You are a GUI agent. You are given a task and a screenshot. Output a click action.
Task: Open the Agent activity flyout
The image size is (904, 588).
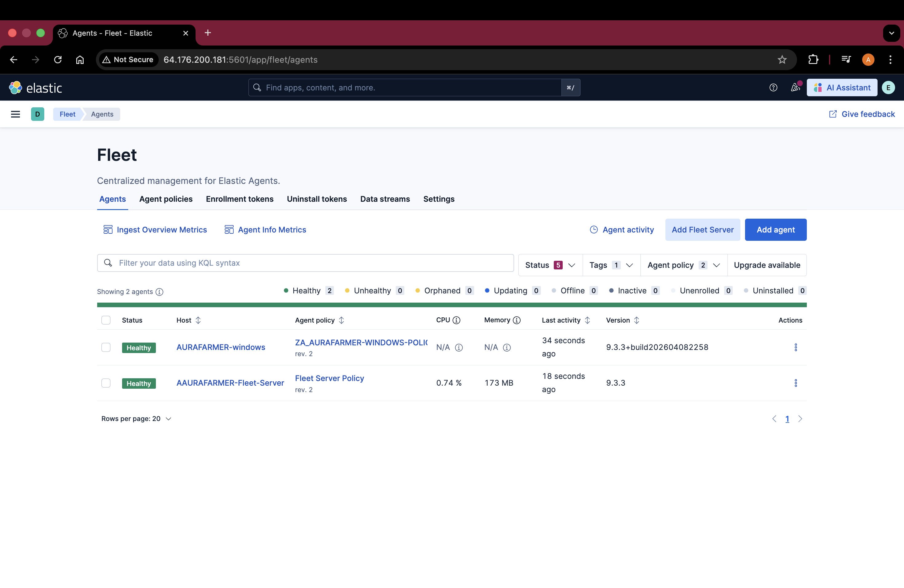(622, 229)
